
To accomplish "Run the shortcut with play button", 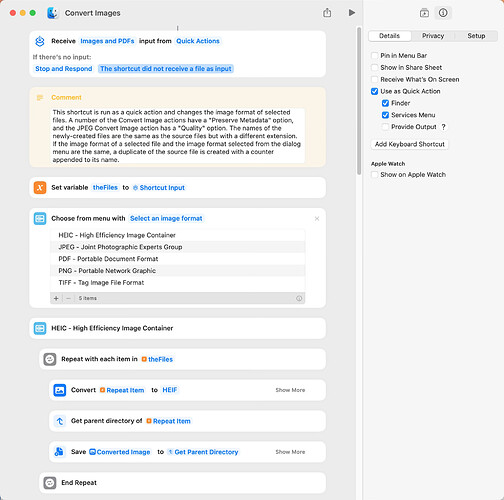I will pyautogui.click(x=352, y=13).
